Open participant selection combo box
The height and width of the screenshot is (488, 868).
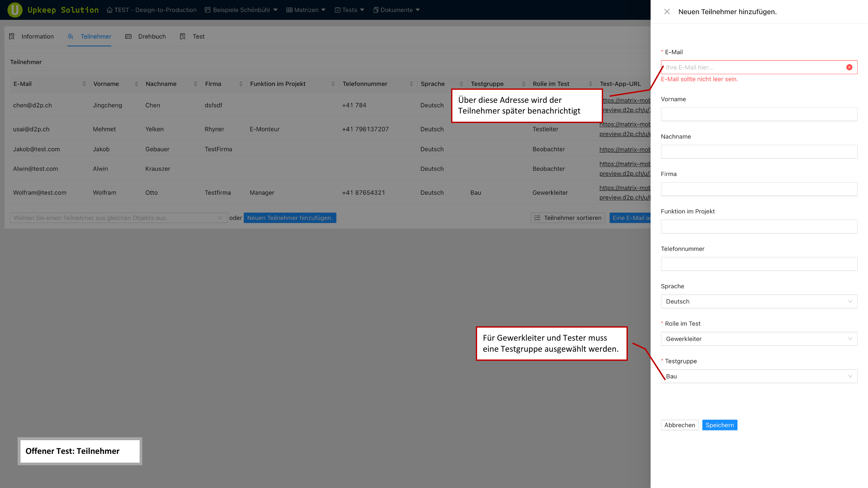coord(118,218)
